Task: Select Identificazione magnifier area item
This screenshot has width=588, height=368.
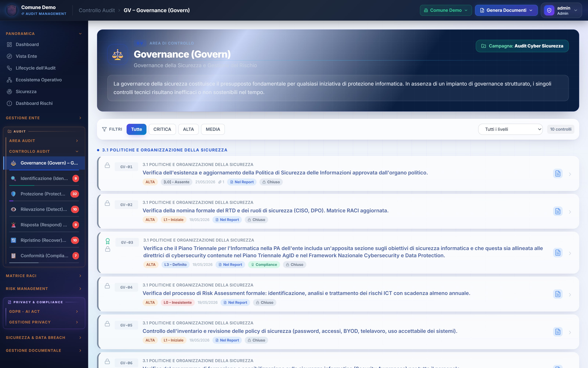Action: tap(44, 178)
